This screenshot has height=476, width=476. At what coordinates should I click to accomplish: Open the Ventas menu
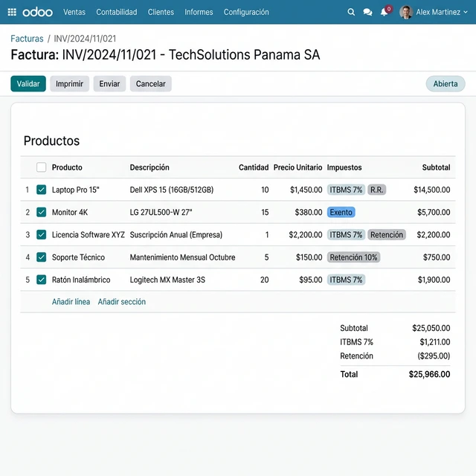pyautogui.click(x=74, y=12)
